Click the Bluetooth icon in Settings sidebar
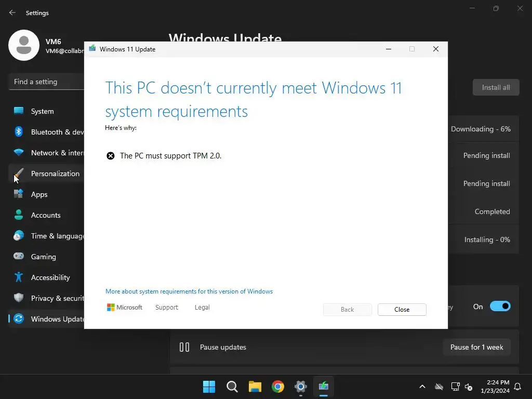The width and height of the screenshot is (532, 399). 19,131
